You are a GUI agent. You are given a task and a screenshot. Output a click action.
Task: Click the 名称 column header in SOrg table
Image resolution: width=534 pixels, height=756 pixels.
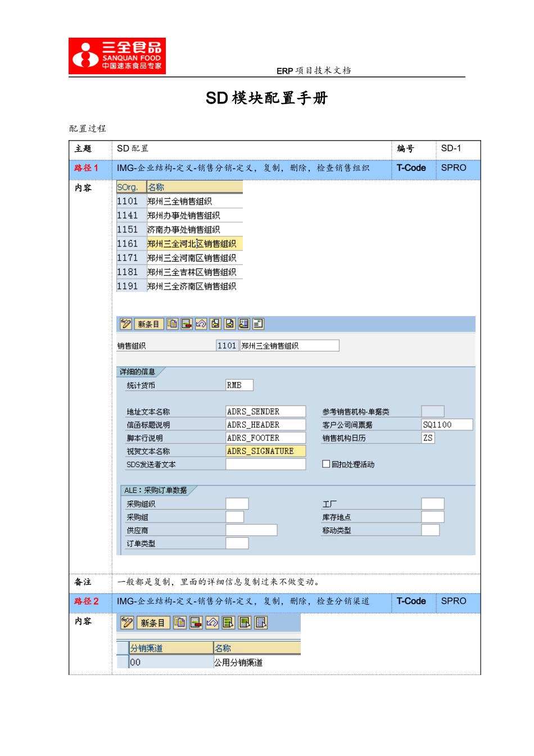(x=194, y=187)
